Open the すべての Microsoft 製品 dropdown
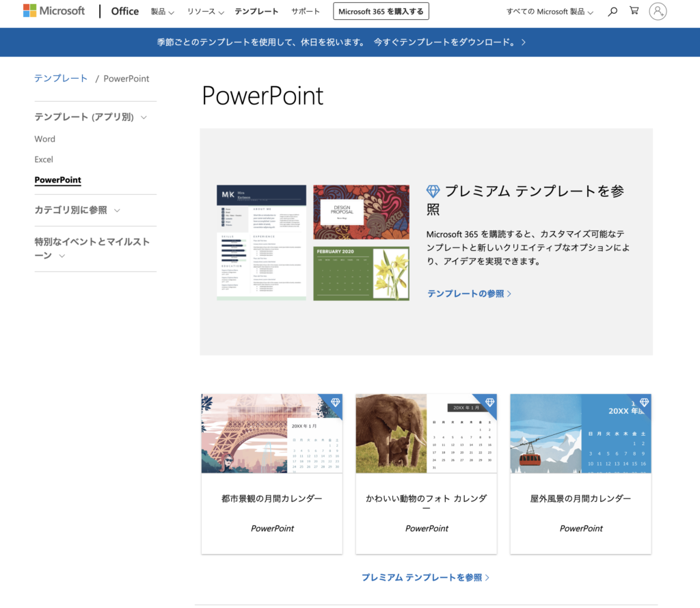The image size is (700, 608). [550, 12]
